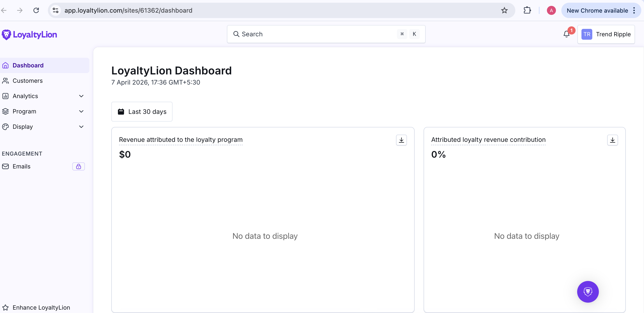Go to Customers in the sidebar
Viewport: 644px width, 313px height.
point(28,81)
